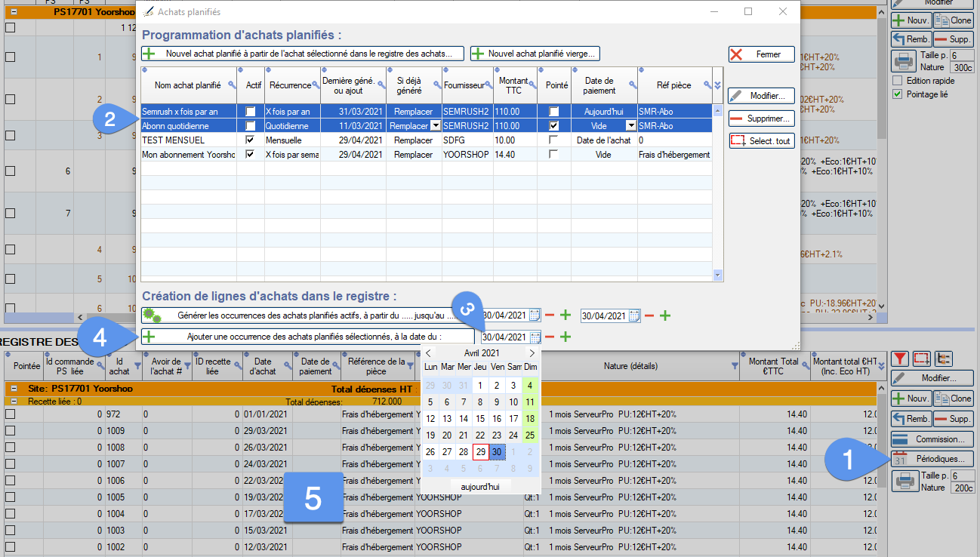Click the red dashed selection icon beside the funnel
980x557 pixels.
[922, 358]
